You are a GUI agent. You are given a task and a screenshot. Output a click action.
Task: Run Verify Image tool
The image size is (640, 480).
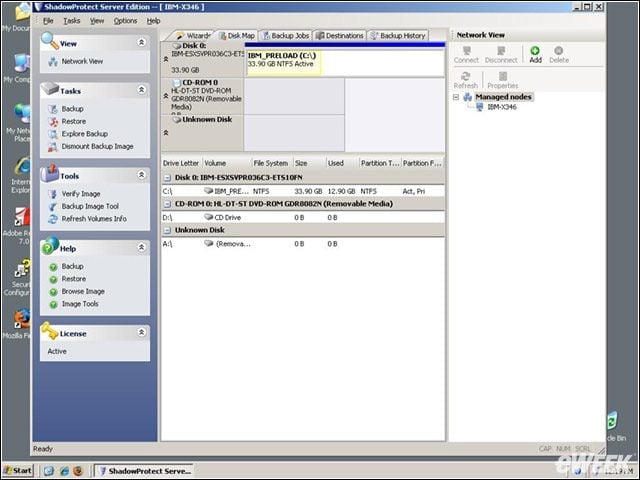[x=81, y=194]
